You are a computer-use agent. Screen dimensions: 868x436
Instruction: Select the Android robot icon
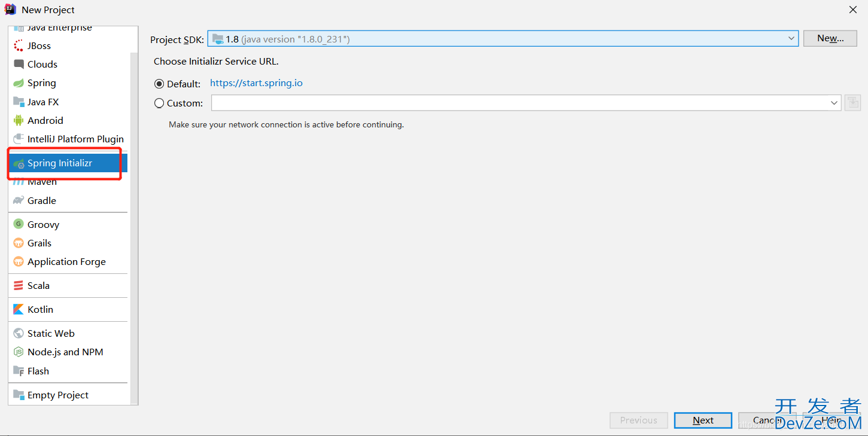[19, 120]
